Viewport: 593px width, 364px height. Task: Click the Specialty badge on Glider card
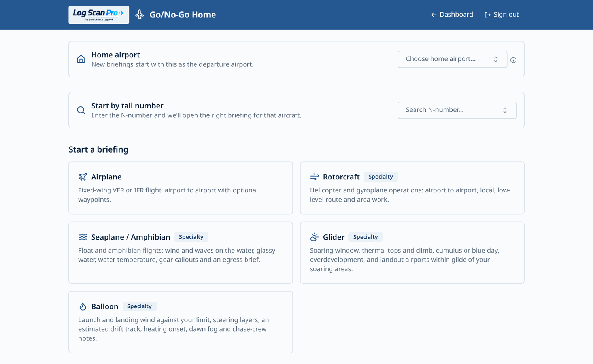365,237
